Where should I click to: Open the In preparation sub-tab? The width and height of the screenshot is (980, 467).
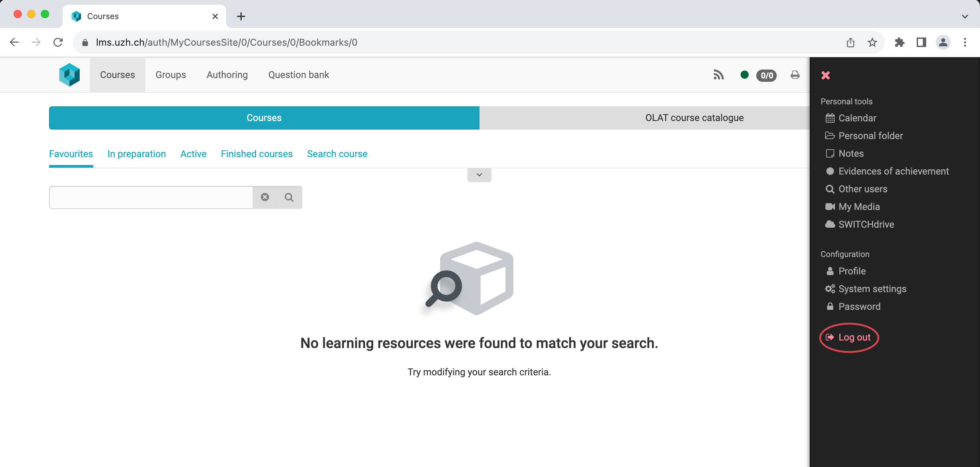pyautogui.click(x=137, y=154)
